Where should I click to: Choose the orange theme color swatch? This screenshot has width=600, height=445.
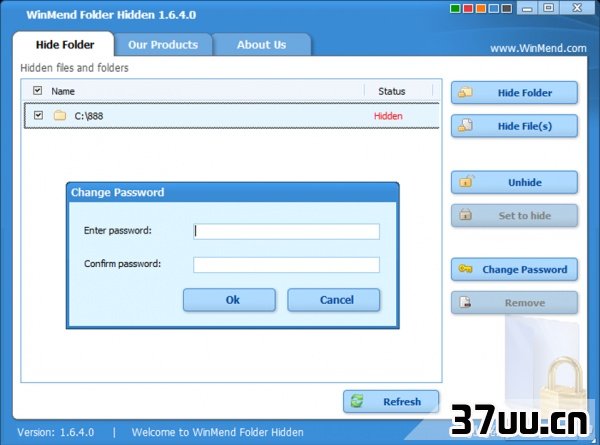pyautogui.click(x=481, y=8)
